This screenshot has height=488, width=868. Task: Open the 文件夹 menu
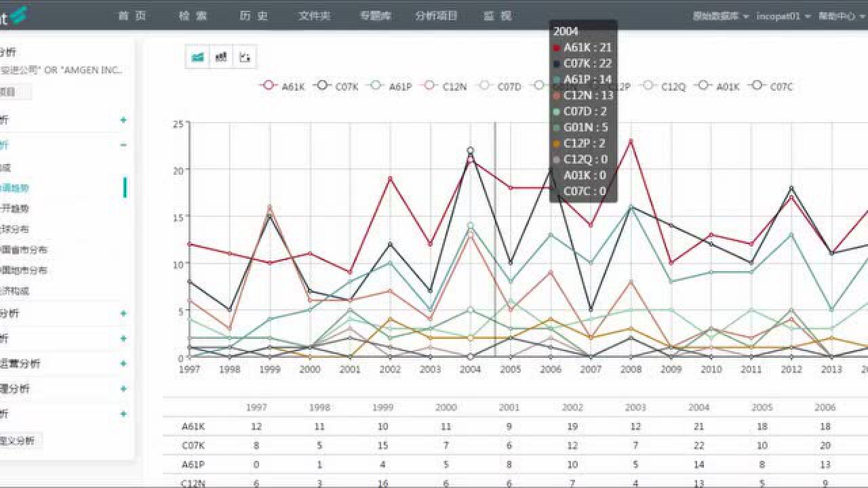pos(315,16)
